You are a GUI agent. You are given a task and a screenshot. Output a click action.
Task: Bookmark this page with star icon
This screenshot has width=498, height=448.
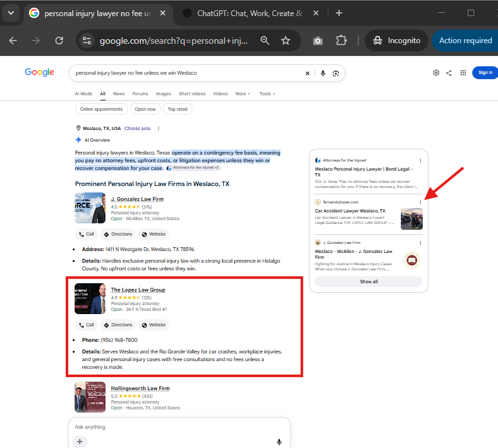pos(286,41)
